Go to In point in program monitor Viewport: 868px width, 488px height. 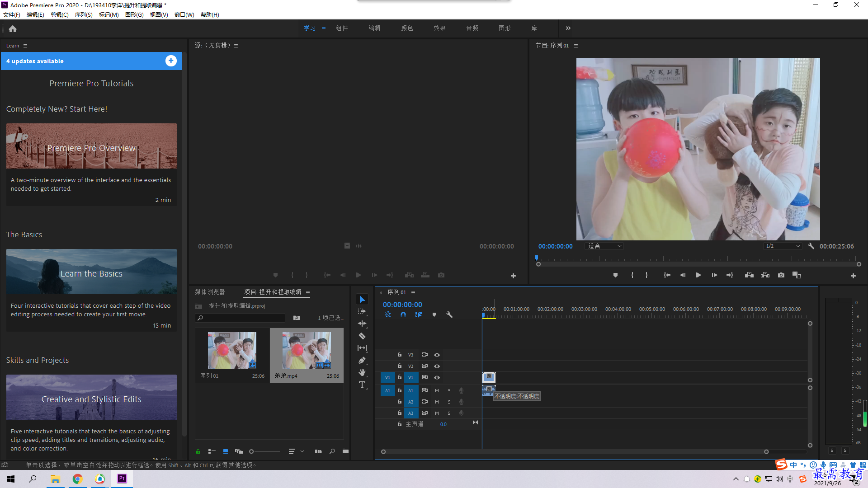tap(667, 275)
